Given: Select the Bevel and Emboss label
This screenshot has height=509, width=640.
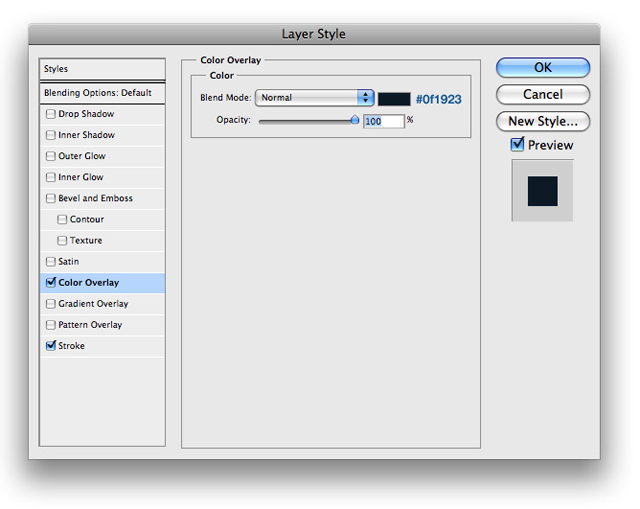Looking at the screenshot, I should (96, 198).
